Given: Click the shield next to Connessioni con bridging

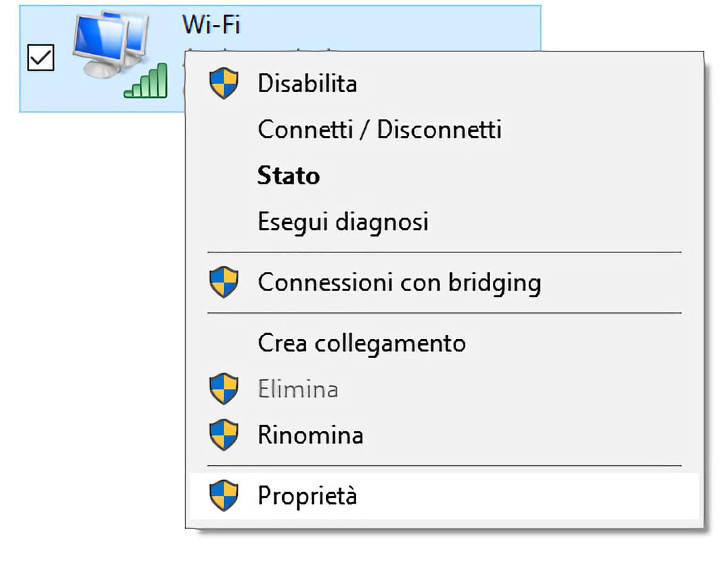Looking at the screenshot, I should pos(224,283).
